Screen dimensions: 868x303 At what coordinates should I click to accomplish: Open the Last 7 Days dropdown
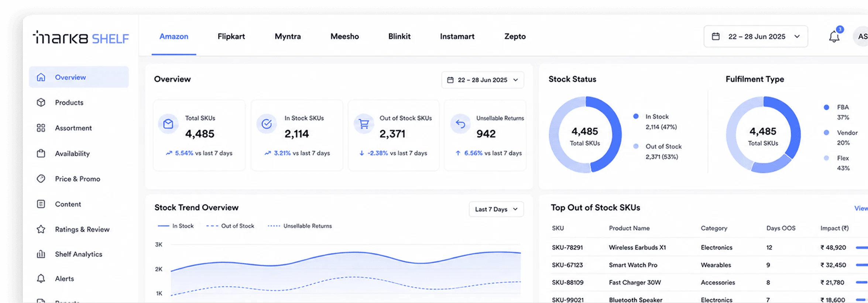tap(496, 209)
